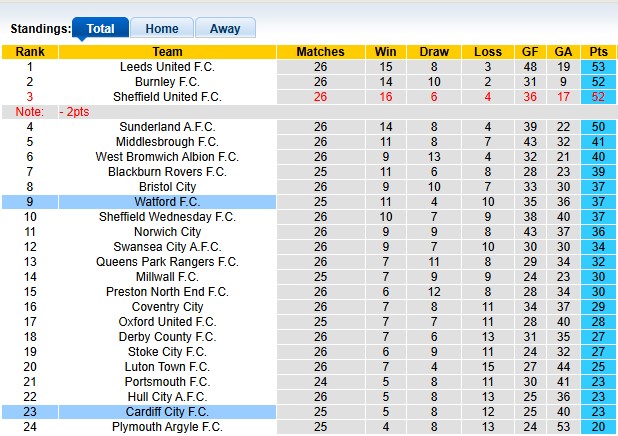Open the Sunderland A.F.C. team page
Image resolution: width=618 pixels, height=436 pixels.
pyautogui.click(x=167, y=127)
